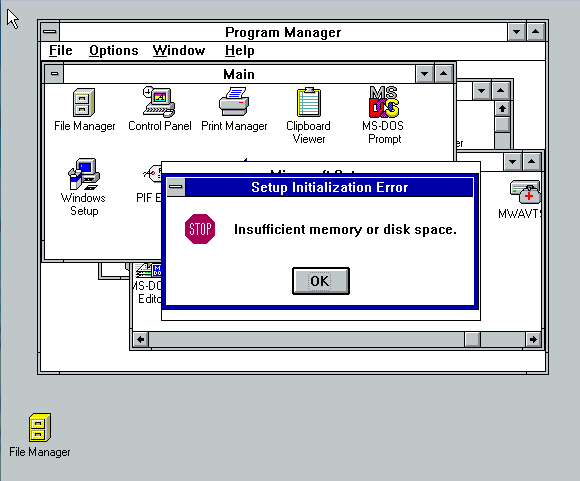Open the Main group control menu box
This screenshot has width=580, height=481.
tap(54, 74)
